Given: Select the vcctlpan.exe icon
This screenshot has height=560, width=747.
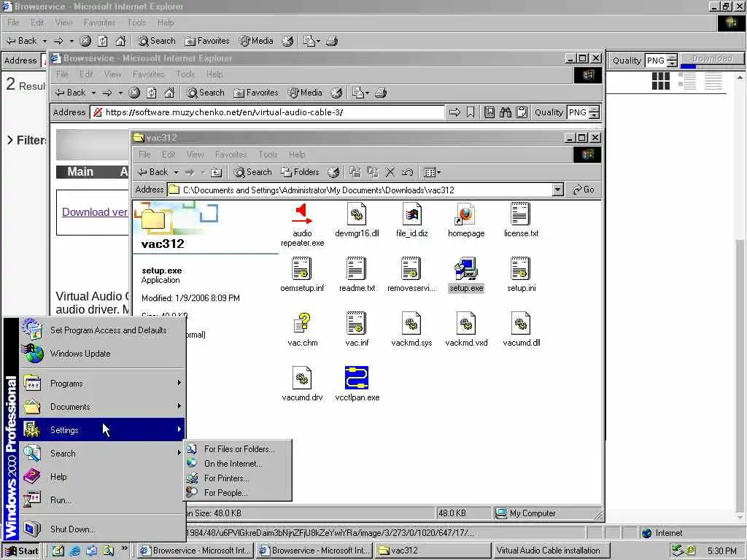Looking at the screenshot, I should tap(357, 378).
